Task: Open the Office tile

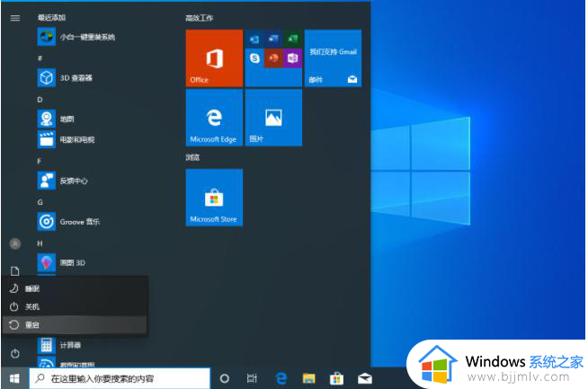Action: 214,58
